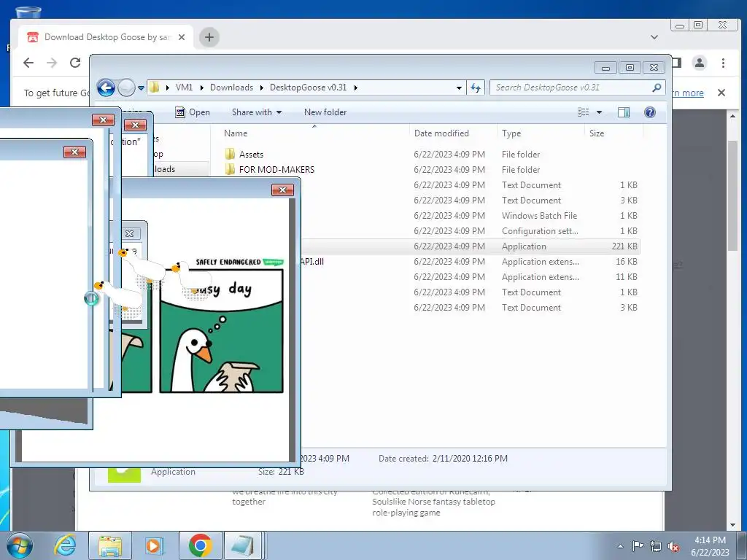This screenshot has width=747, height=560.
Task: Click the green application icon in details pane
Action: [x=124, y=474]
